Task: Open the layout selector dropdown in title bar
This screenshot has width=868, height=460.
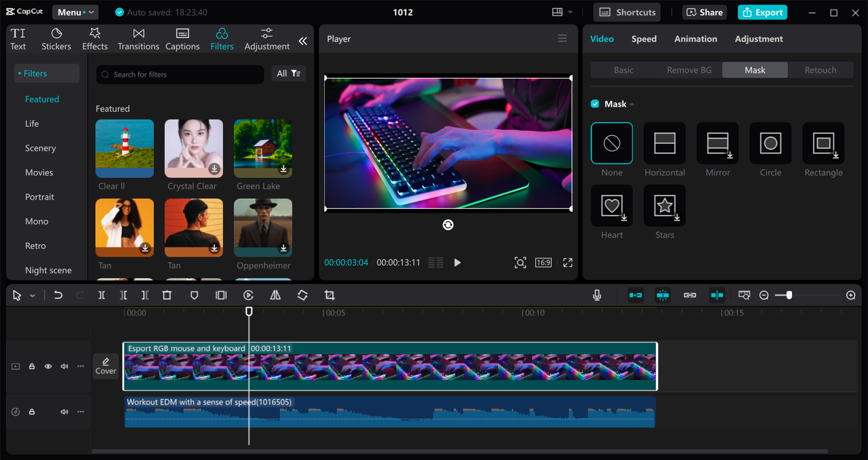Action: tap(562, 12)
